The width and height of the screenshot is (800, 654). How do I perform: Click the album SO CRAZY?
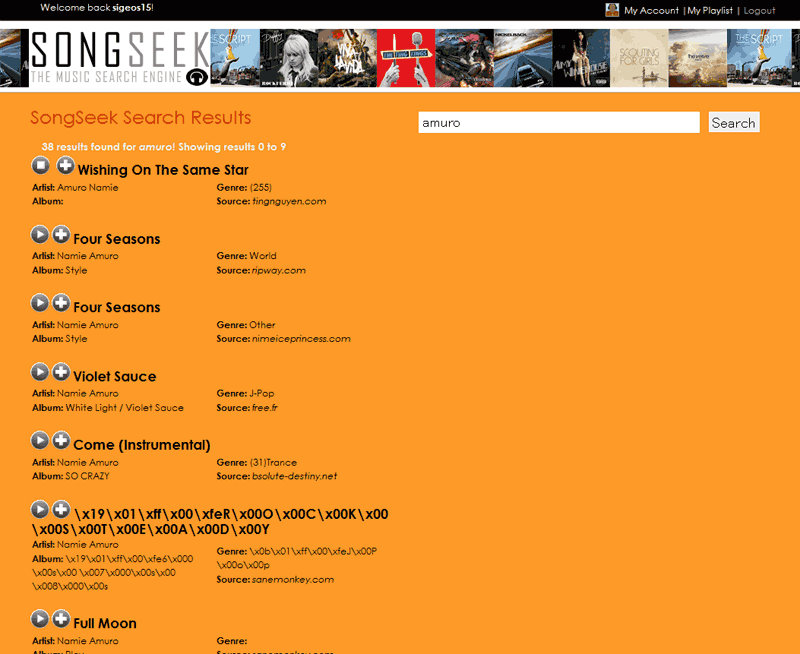pyautogui.click(x=87, y=476)
